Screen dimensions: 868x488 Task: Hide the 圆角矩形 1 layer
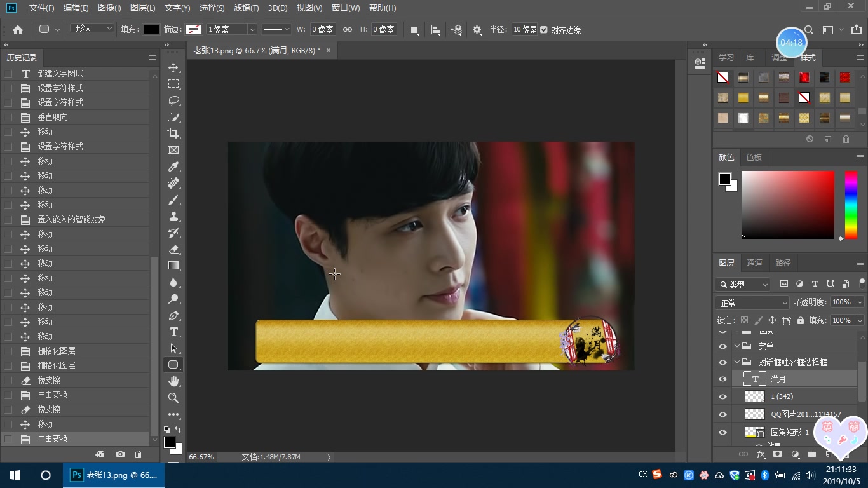722,432
